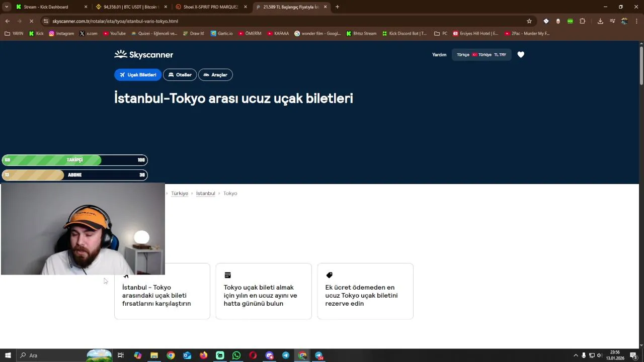Stop loading the page

click(x=31, y=21)
